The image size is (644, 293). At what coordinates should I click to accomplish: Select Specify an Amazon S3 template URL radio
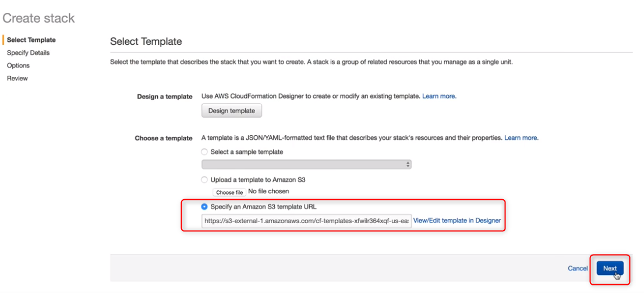point(204,207)
